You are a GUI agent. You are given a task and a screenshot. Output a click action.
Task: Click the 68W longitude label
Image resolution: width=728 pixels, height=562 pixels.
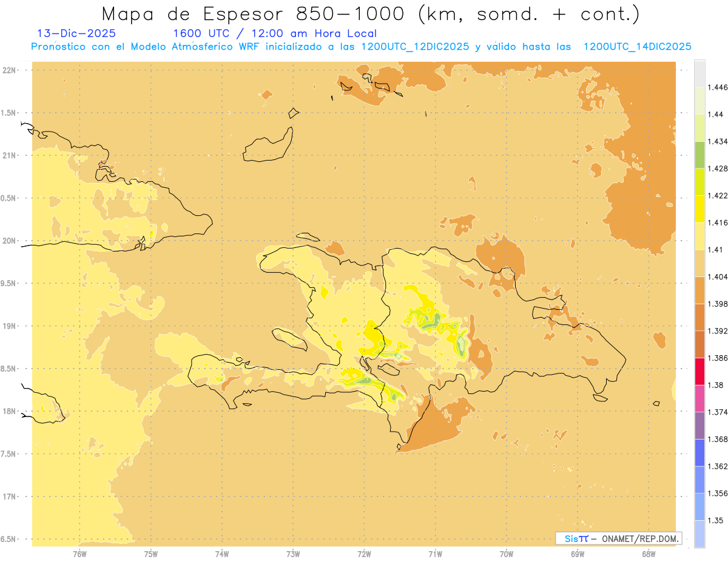(649, 554)
